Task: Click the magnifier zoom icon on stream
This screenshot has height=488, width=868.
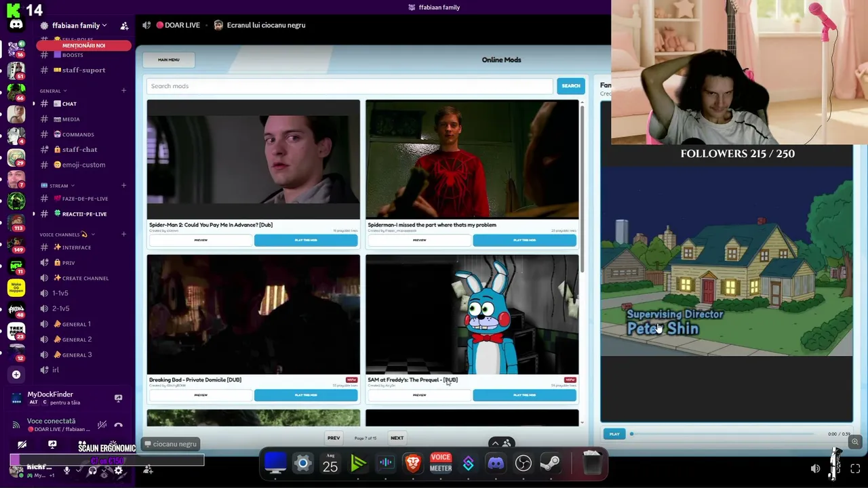Action: pyautogui.click(x=854, y=442)
